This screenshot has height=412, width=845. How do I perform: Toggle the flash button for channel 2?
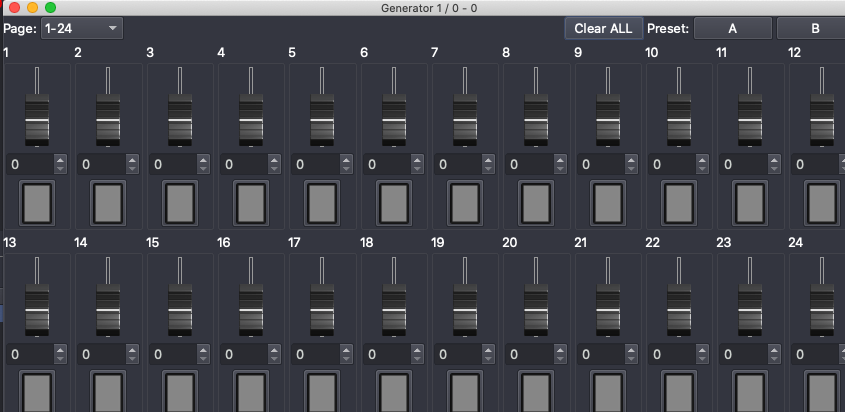tap(108, 203)
